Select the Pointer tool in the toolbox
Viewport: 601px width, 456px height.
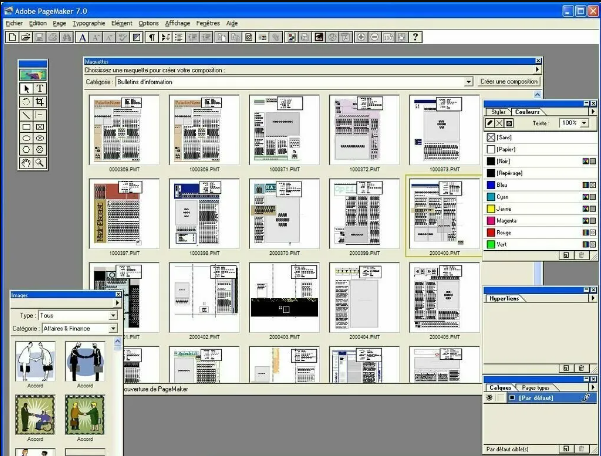tap(26, 89)
